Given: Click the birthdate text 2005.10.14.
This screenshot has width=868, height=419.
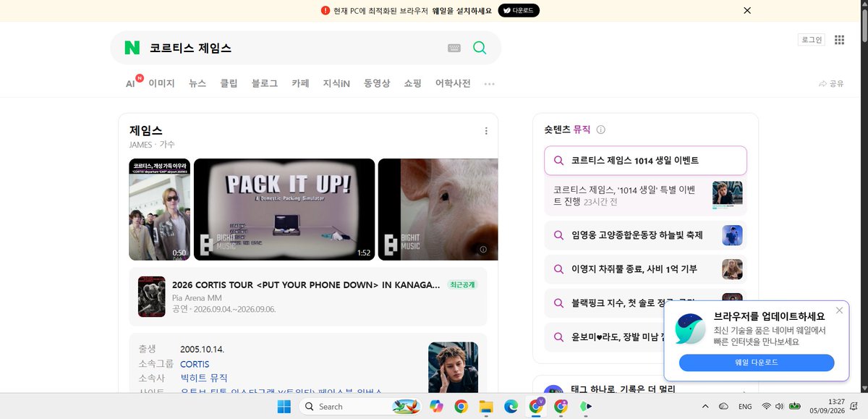Looking at the screenshot, I should [x=202, y=350].
